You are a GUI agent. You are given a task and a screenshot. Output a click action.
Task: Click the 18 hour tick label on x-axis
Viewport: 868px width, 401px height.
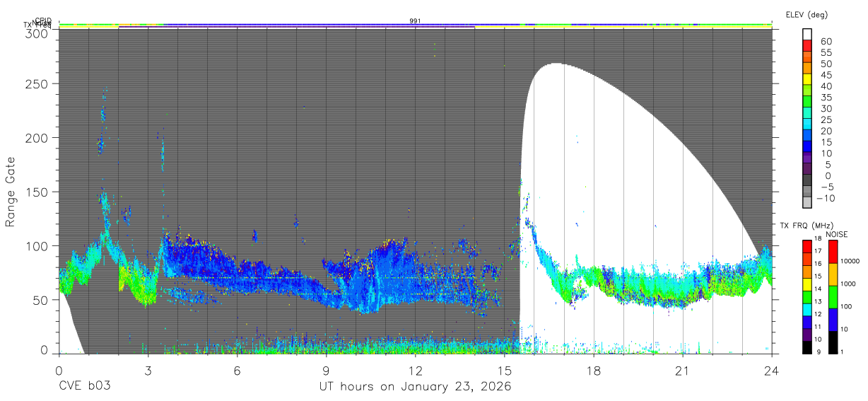click(594, 370)
